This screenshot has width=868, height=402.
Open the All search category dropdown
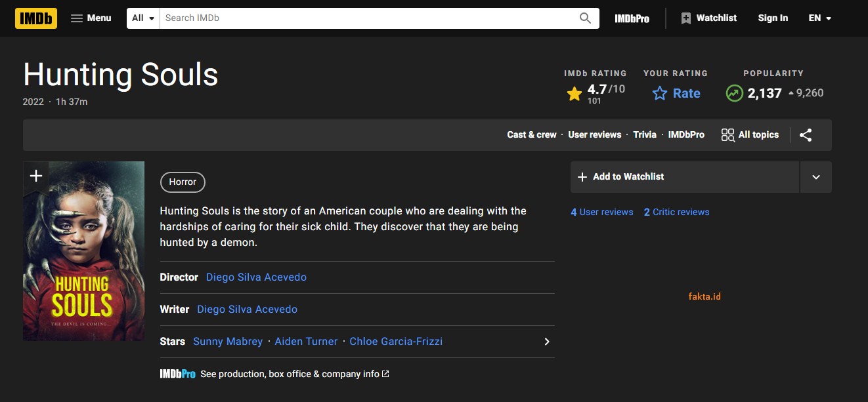tap(143, 18)
